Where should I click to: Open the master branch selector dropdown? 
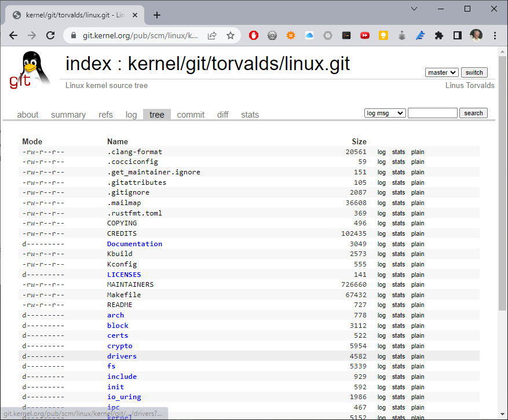coord(441,72)
